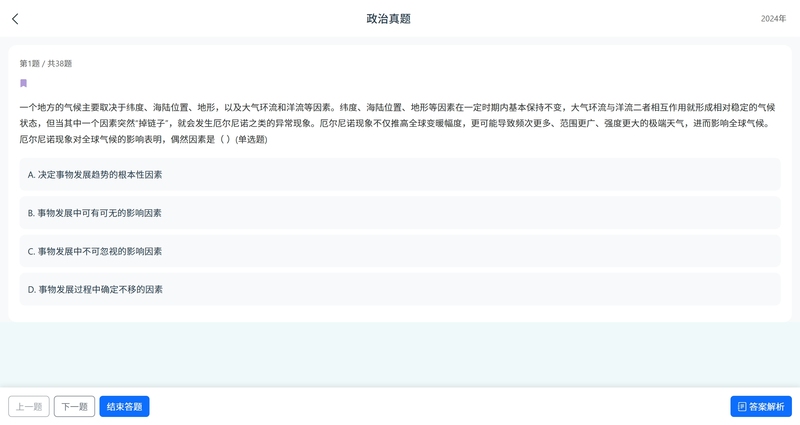
Task: Click the 上一题 previous question button
Action: coord(29,407)
